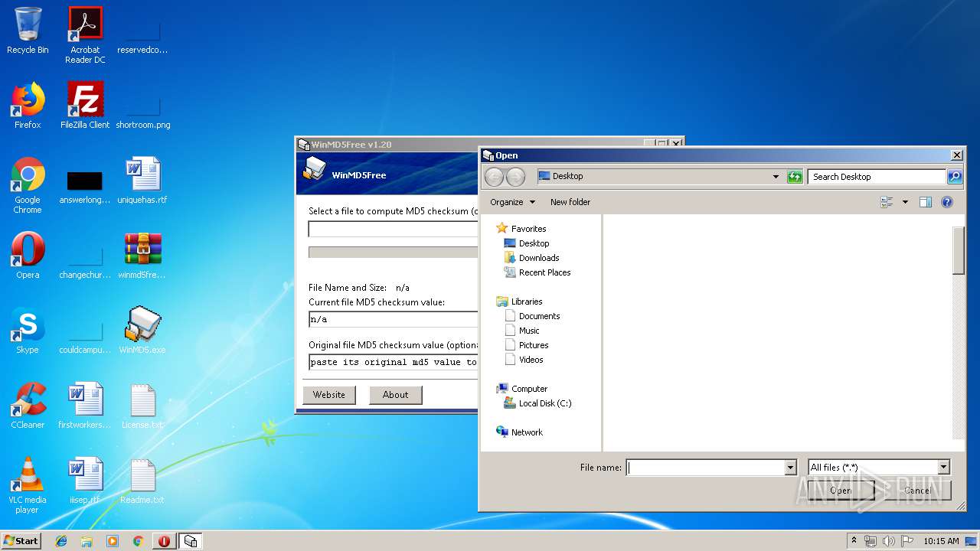Open Pictures library
The image size is (980, 551).
coord(534,345)
